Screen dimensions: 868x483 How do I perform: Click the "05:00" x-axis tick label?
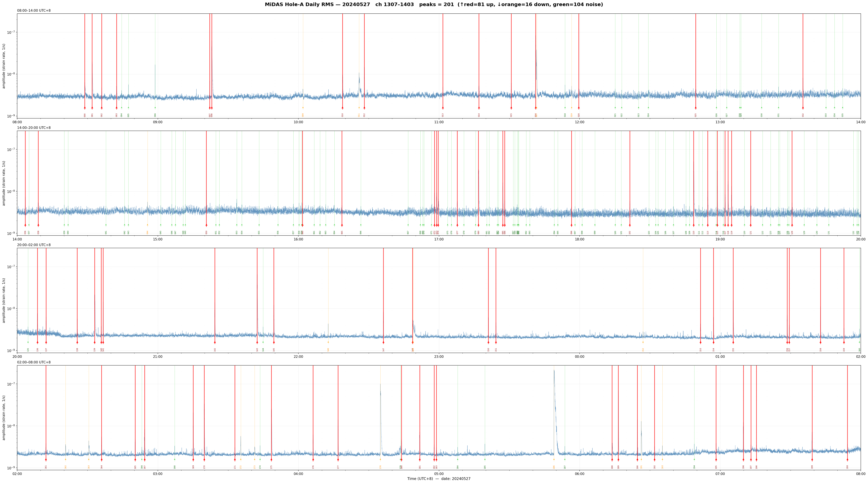tap(439, 474)
